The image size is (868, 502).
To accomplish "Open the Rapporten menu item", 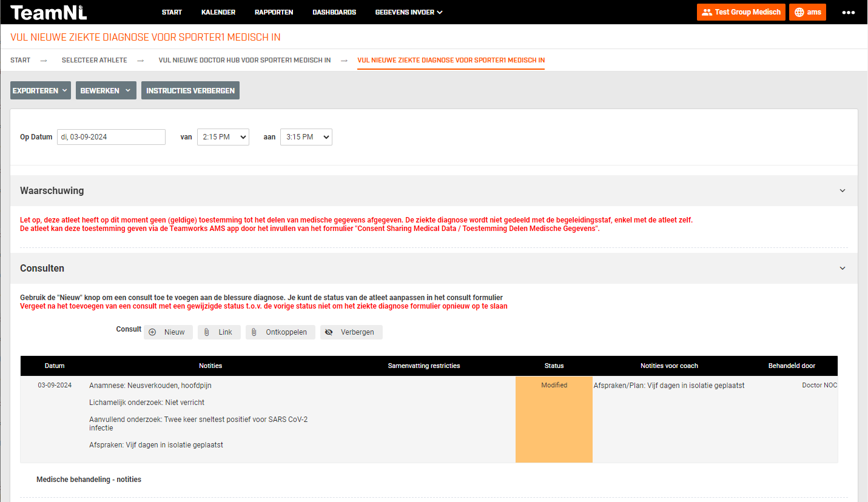I will 274,12.
